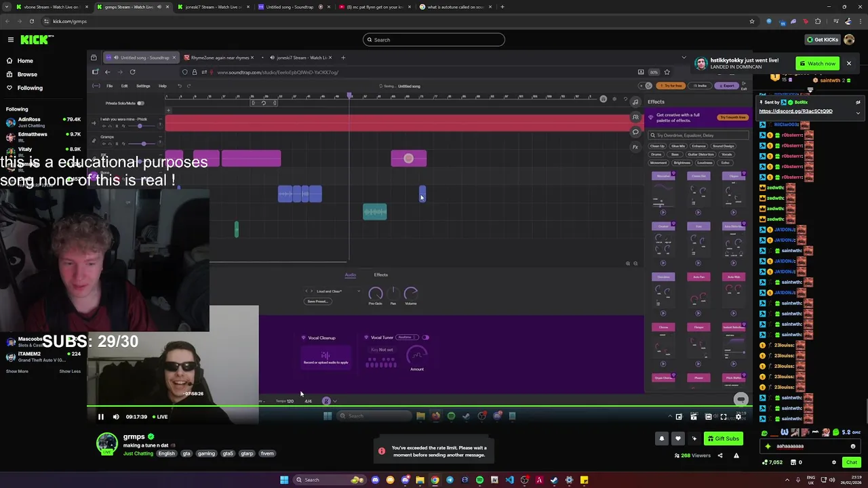This screenshot has height=488, width=868.
Task: Open Settings menu in streamed Soundtrap
Action: 143,86
